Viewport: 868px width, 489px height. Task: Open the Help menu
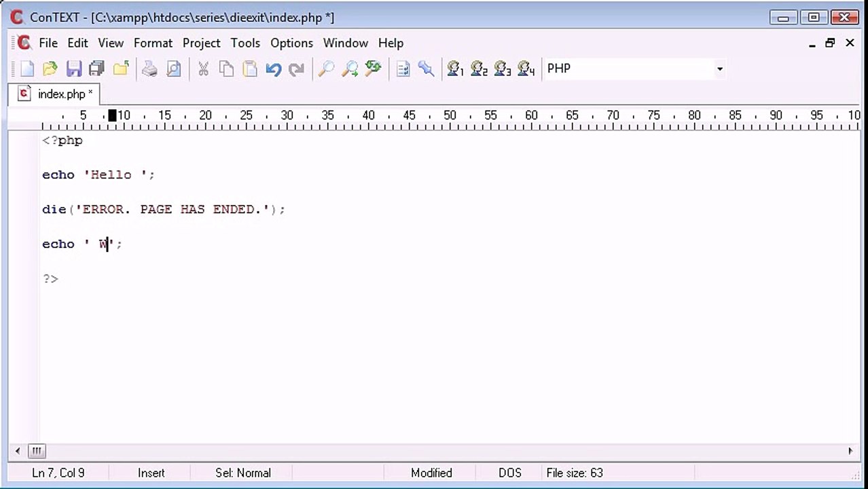pyautogui.click(x=391, y=43)
